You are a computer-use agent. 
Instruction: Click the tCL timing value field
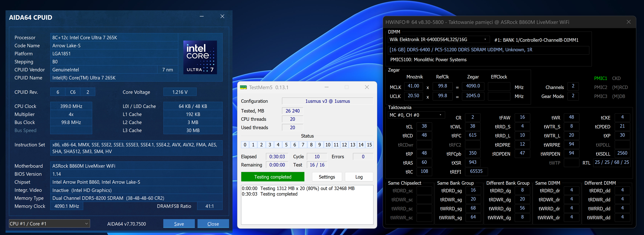(x=424, y=126)
